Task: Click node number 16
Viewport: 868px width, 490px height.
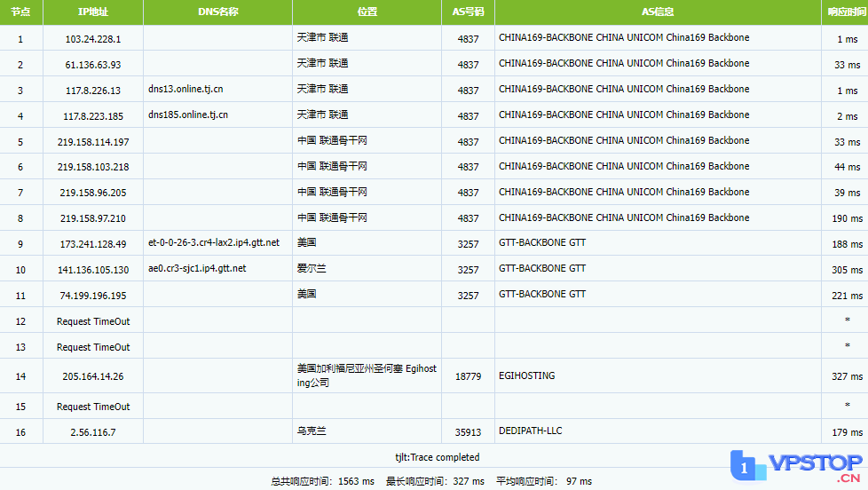Action: coord(20,432)
